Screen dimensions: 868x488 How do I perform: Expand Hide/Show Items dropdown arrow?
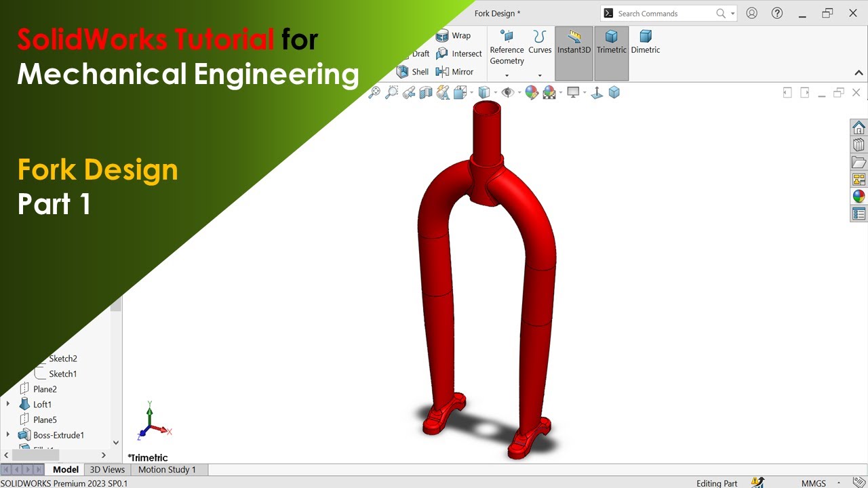(519, 93)
